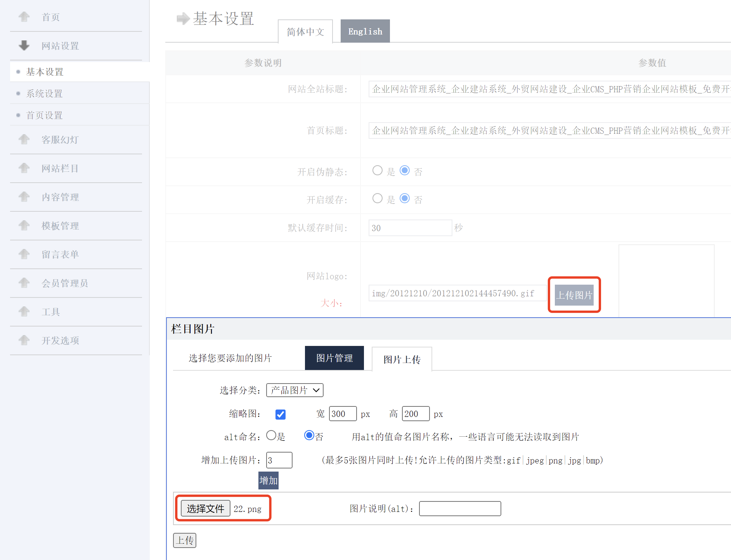Select 是 for 开启伪静态
Image resolution: width=731 pixels, height=560 pixels.
click(377, 170)
